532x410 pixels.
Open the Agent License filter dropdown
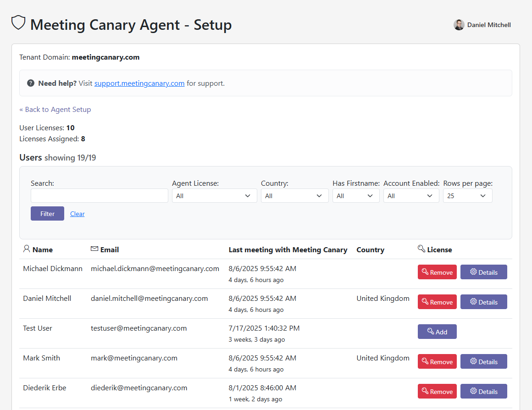tap(214, 195)
